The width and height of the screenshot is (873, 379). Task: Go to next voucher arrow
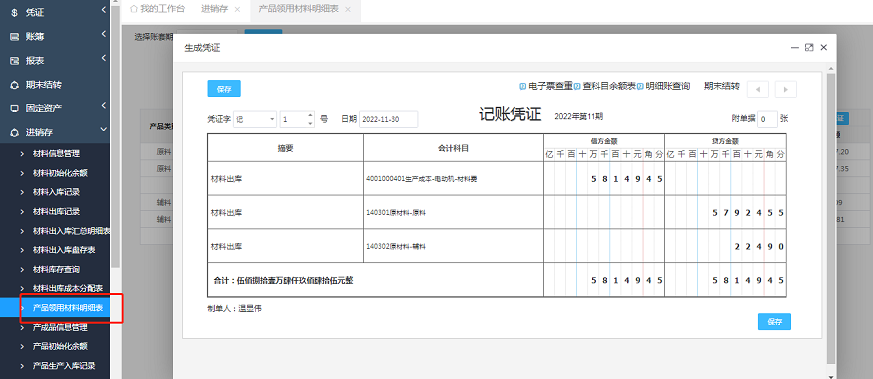[x=786, y=89]
